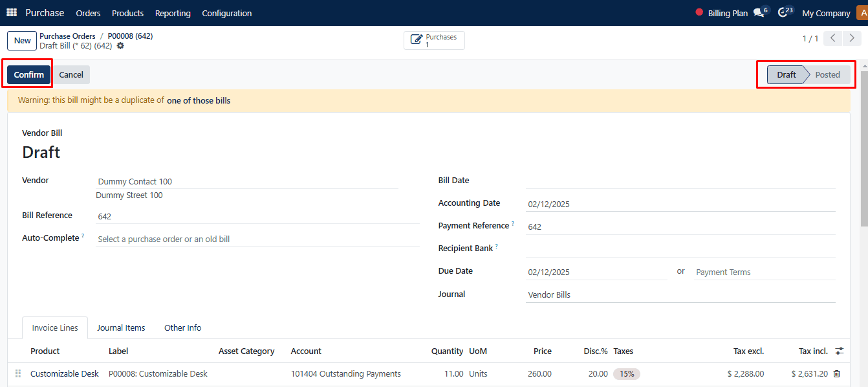This screenshot has height=387, width=868.
Task: Click the Tax excl. amount $ 2,288.00
Action: coord(745,373)
